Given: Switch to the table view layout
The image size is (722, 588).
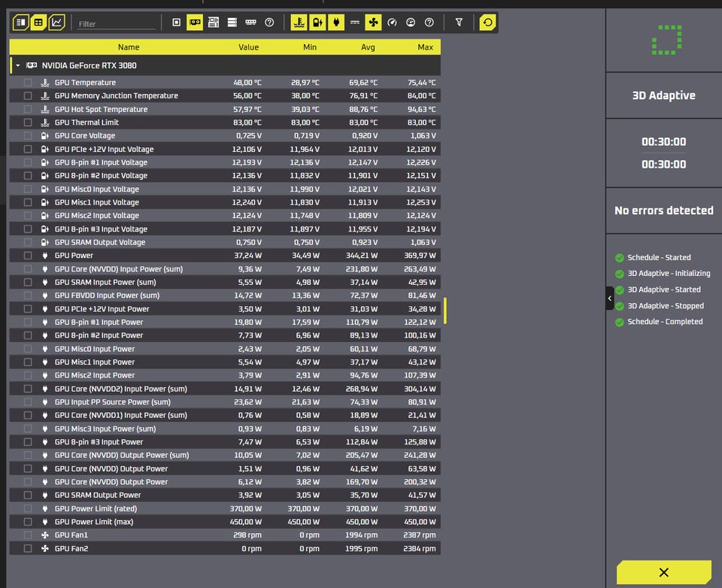Looking at the screenshot, I should click(x=38, y=22).
